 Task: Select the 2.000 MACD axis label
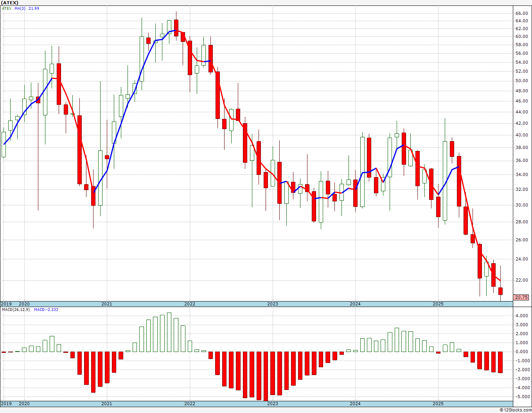(523, 334)
